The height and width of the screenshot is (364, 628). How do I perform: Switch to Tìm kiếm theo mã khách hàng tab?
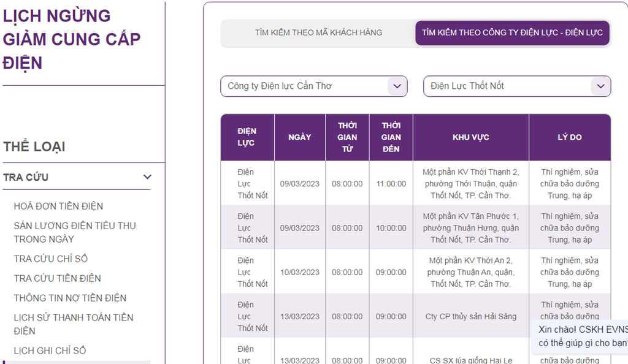coord(318,32)
